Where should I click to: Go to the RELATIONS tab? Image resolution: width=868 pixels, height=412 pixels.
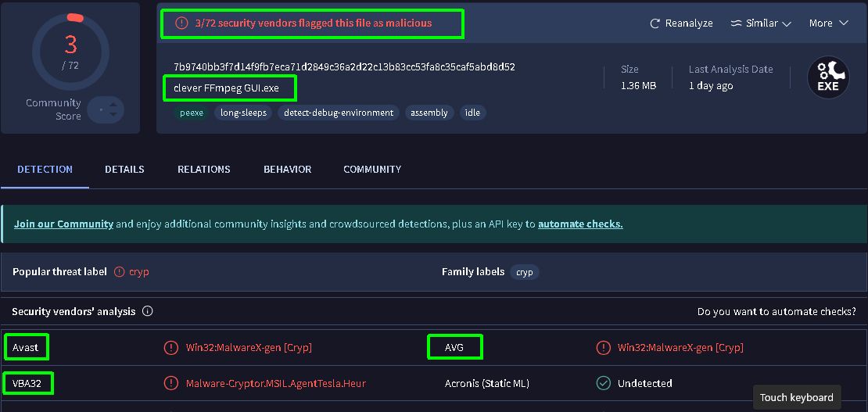pos(203,169)
